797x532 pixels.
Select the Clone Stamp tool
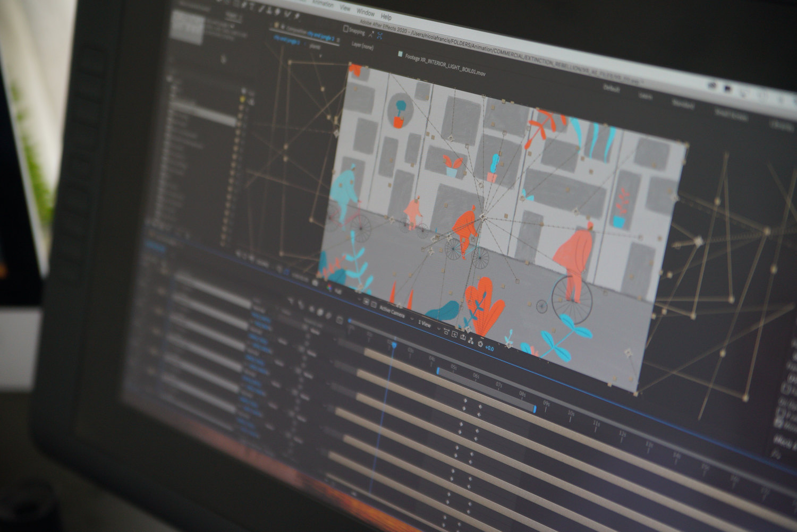[x=269, y=11]
